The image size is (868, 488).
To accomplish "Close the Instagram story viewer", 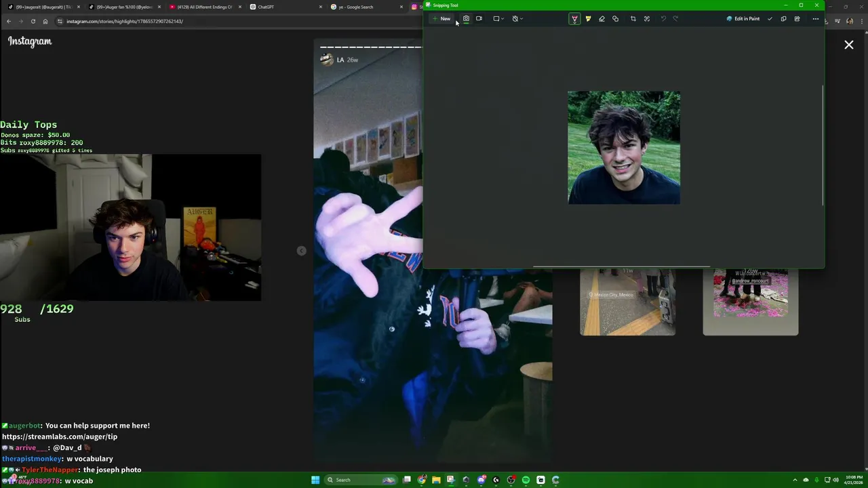I will tap(849, 45).
